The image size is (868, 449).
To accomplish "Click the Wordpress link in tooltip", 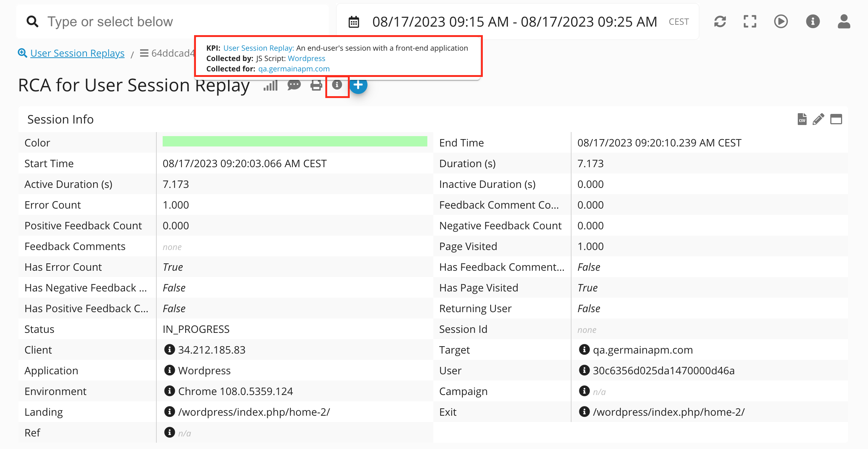I will (x=306, y=58).
